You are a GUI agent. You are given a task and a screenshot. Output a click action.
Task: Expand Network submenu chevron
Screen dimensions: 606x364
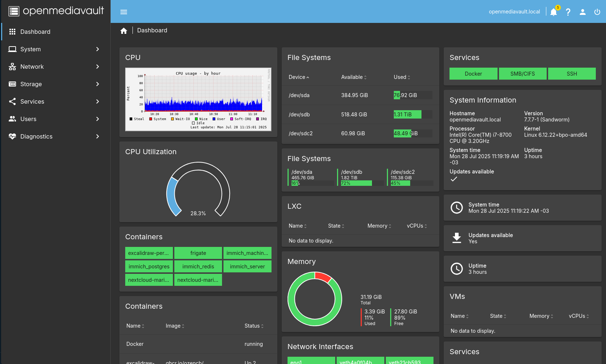98,67
